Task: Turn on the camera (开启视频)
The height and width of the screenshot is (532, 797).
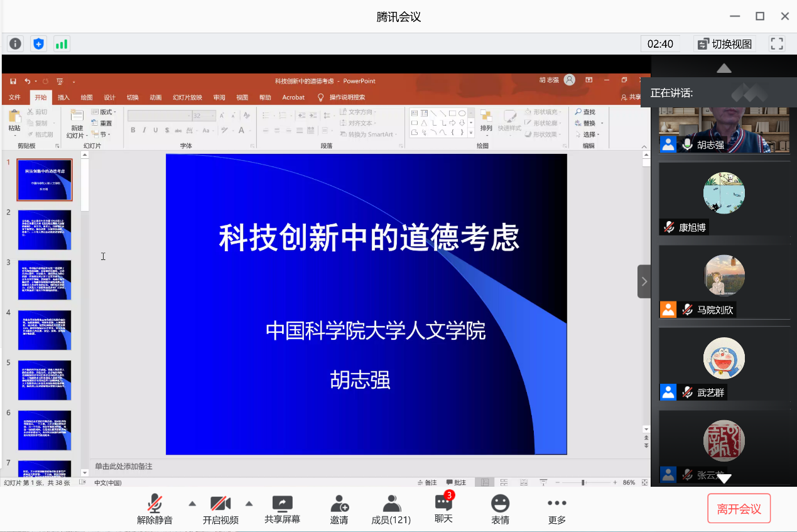Action: (220, 509)
